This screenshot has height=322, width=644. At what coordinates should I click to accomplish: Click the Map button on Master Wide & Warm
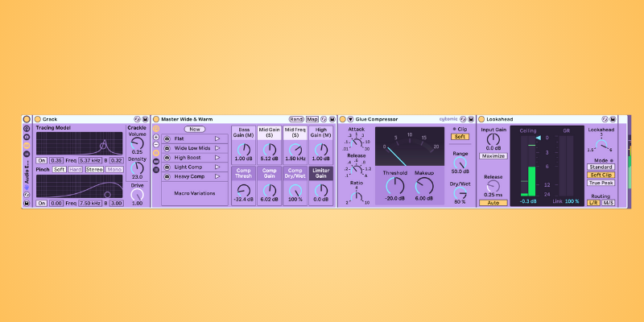click(312, 119)
